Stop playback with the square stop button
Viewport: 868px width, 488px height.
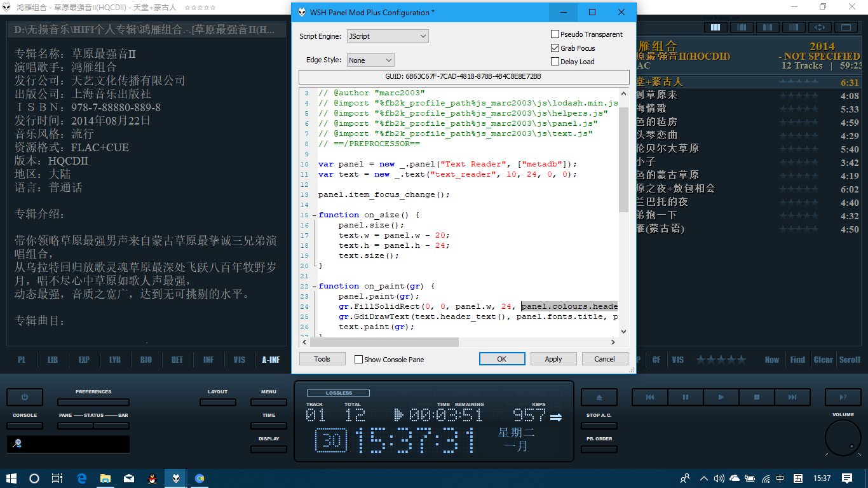tap(756, 397)
